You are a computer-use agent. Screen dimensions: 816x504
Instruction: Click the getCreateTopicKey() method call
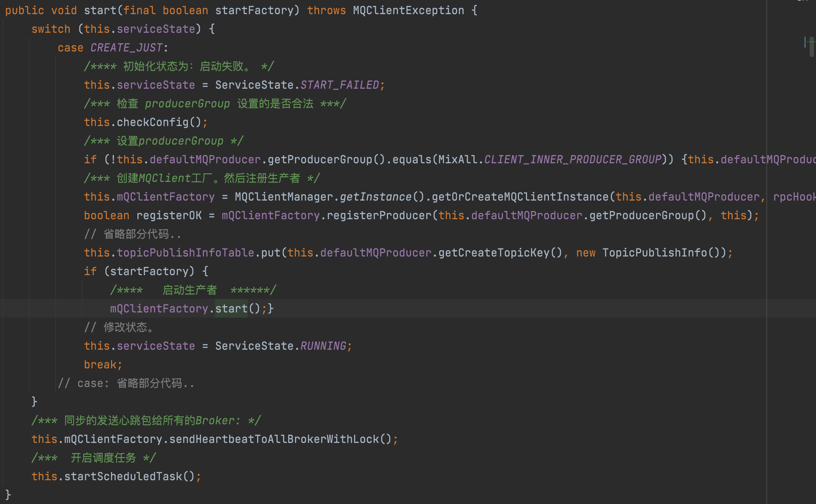click(x=494, y=253)
